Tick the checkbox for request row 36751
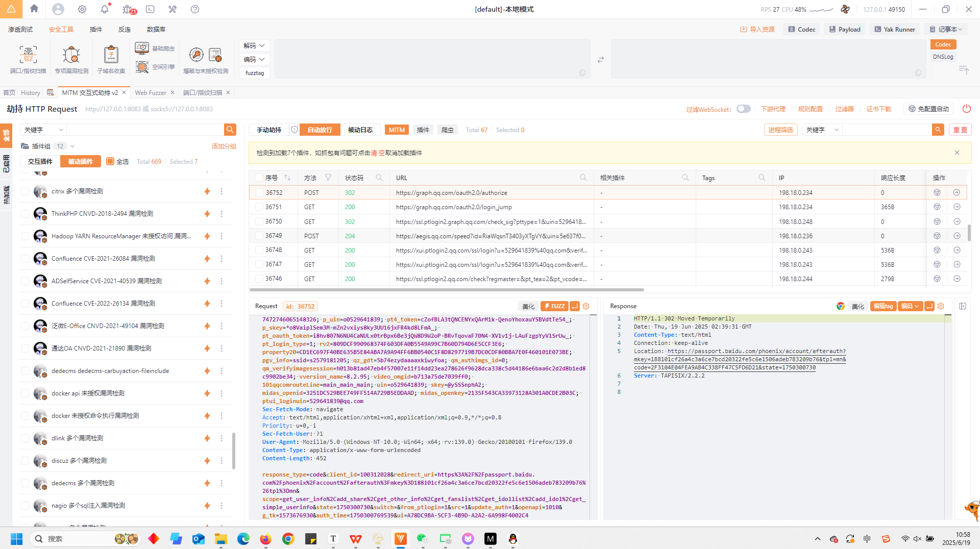The height and width of the screenshot is (549, 980). [x=259, y=207]
